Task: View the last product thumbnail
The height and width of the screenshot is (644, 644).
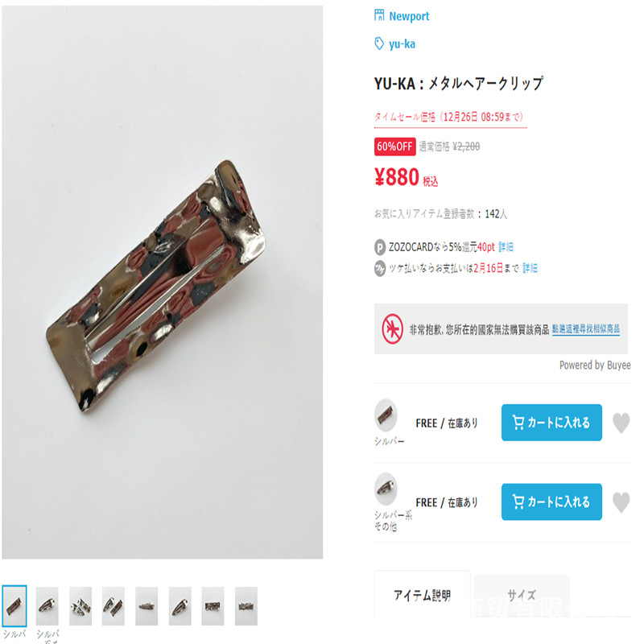Action: (246, 606)
